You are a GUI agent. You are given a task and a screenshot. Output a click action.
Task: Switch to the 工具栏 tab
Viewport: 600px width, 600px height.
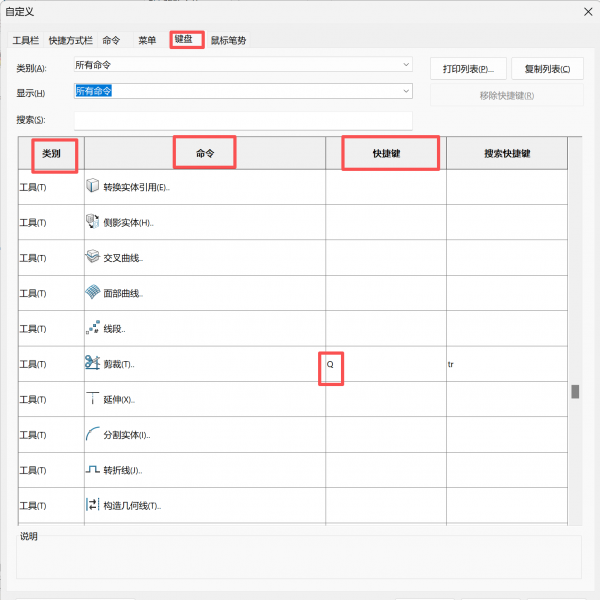(26, 40)
